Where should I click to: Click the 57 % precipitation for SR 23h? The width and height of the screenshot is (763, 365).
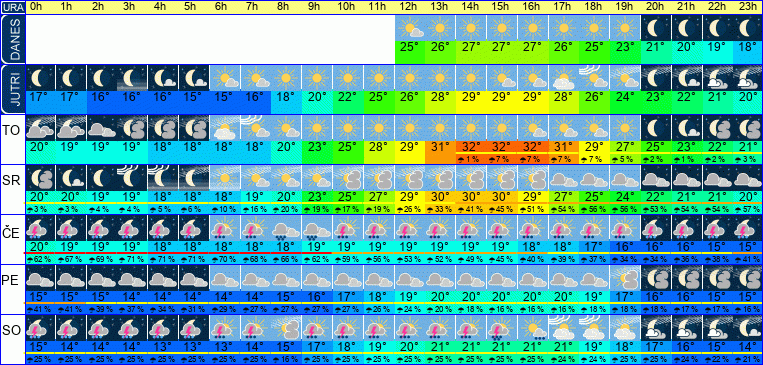pyautogui.click(x=748, y=209)
